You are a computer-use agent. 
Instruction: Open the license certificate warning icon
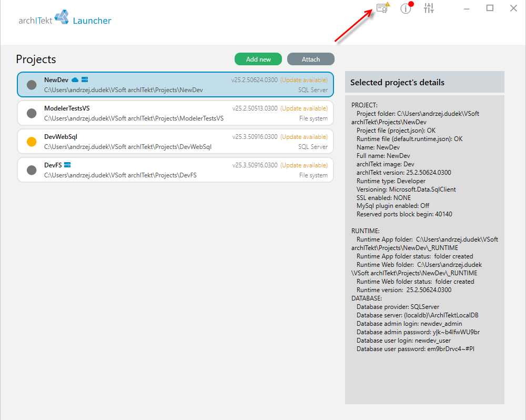[x=383, y=8]
